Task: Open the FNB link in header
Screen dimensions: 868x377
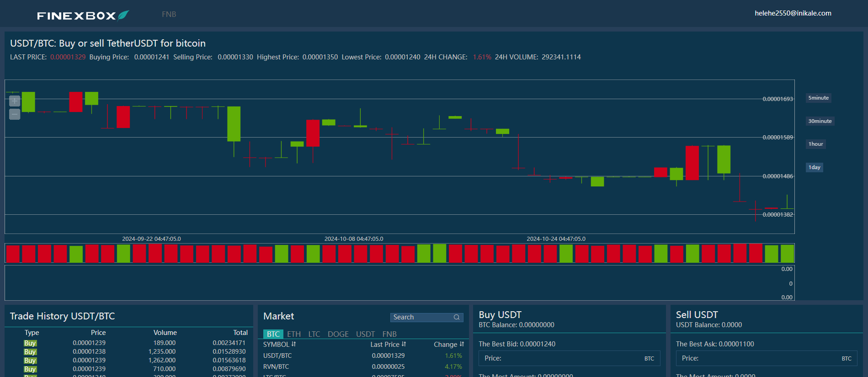Action: (169, 14)
